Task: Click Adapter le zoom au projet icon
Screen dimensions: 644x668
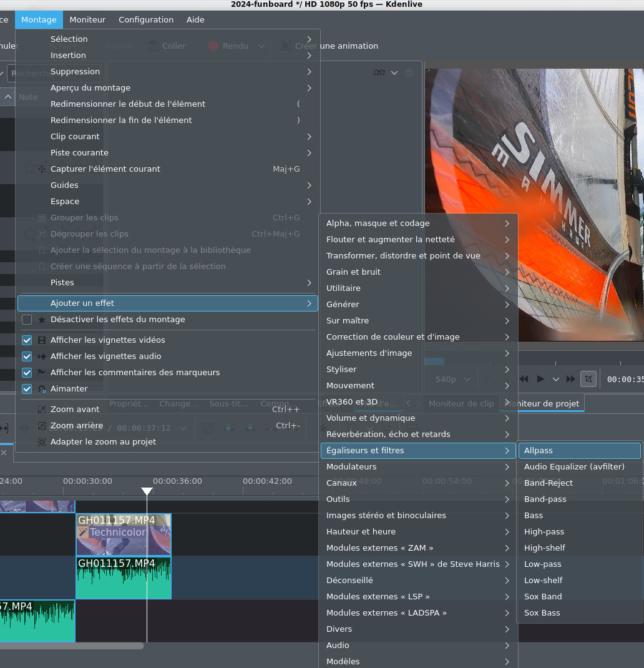Action: click(42, 442)
